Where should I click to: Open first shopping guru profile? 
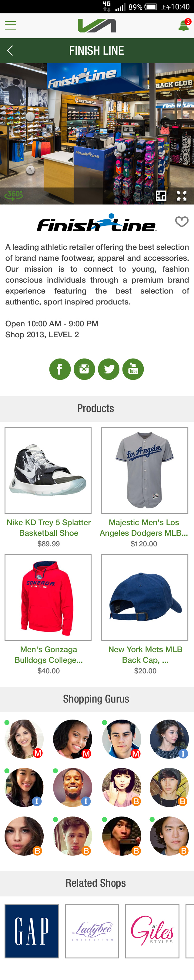click(24, 739)
